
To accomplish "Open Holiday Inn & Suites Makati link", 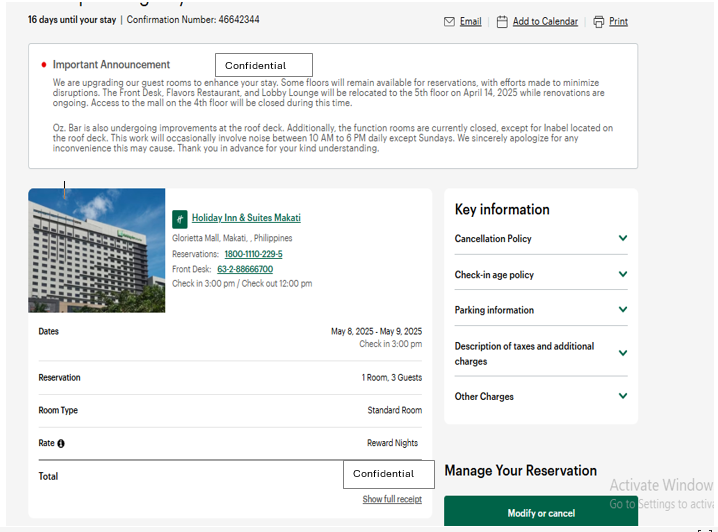I will click(246, 218).
